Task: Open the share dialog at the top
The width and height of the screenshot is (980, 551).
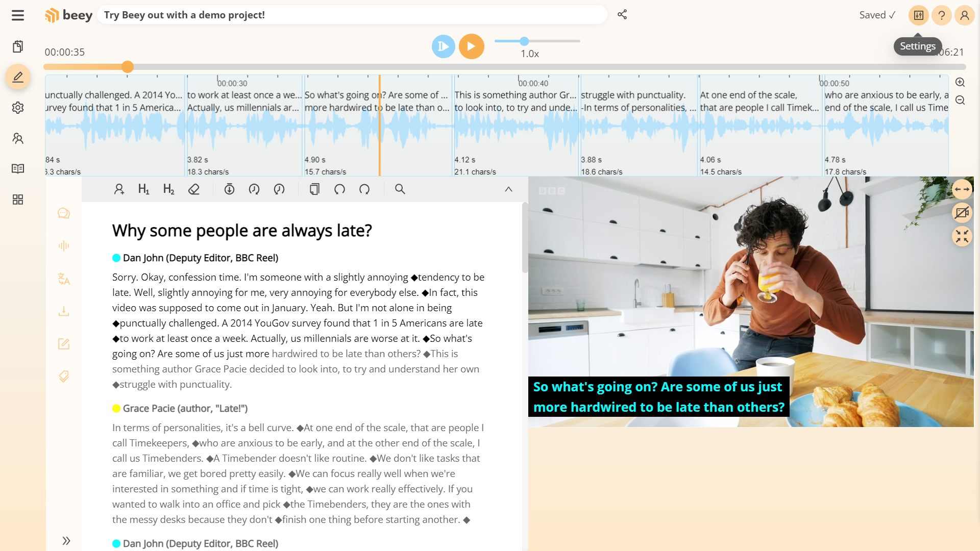Action: [x=622, y=15]
